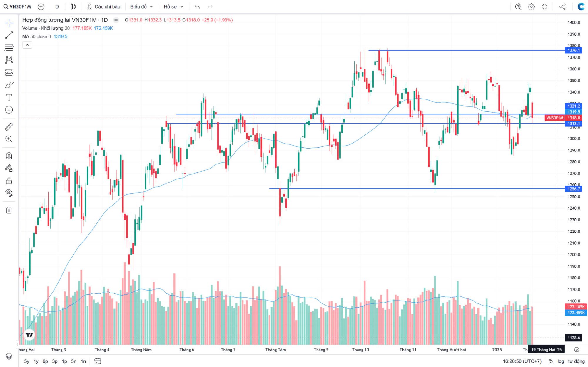Screen dimensions: 588x367
Task: Open Các chỉ báo indicators menu
Action: [103, 6]
